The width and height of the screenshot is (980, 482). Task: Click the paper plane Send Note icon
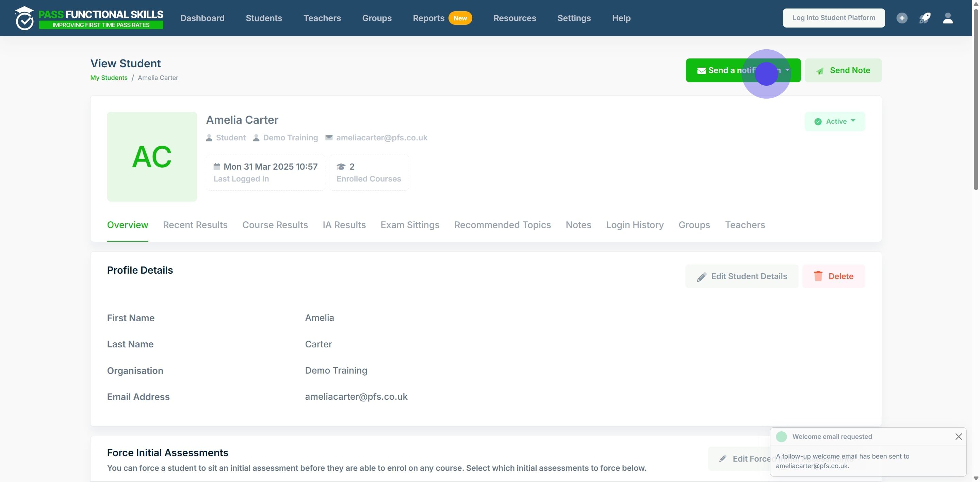(820, 71)
